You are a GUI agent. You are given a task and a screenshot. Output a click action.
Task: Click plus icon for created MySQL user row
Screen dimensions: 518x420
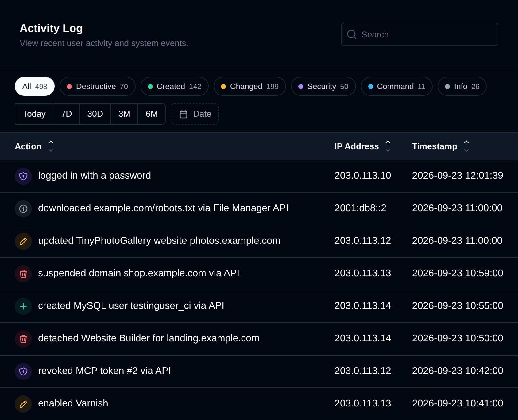pos(23,306)
